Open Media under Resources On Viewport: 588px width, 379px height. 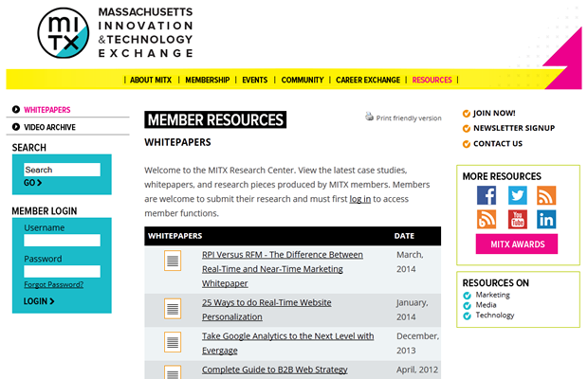(486, 305)
